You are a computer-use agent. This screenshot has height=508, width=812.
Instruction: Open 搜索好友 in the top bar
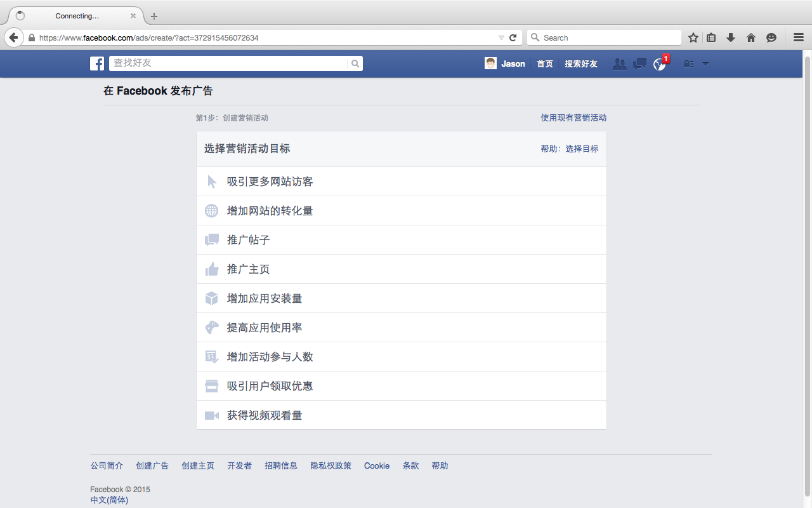(x=581, y=63)
